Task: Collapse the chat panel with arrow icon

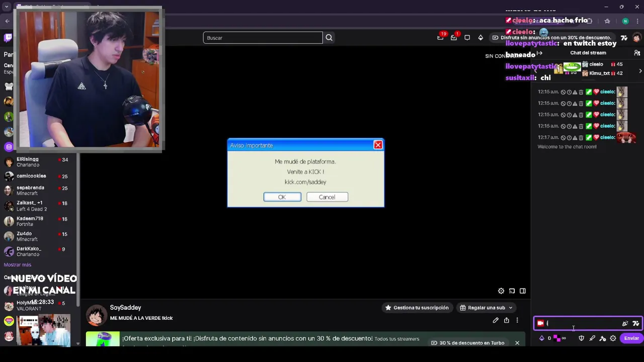Action: [x=539, y=53]
